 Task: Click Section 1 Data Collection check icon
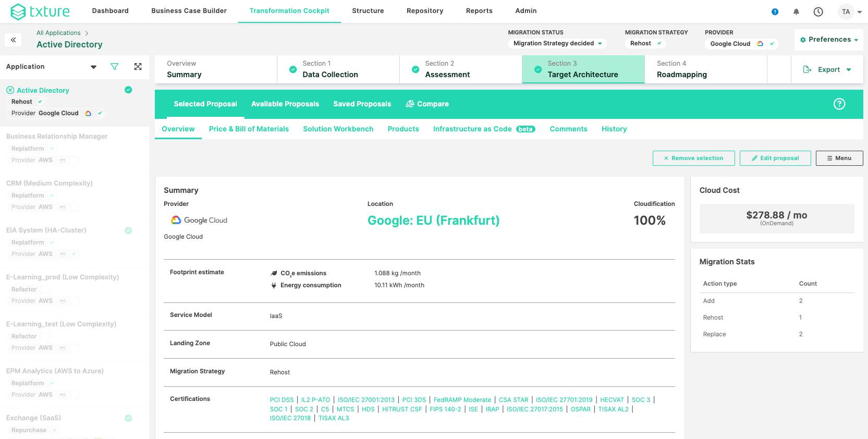(293, 69)
